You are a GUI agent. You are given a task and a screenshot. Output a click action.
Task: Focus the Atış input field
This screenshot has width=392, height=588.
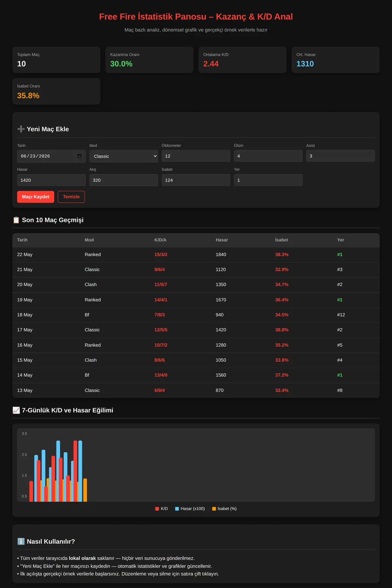124,180
